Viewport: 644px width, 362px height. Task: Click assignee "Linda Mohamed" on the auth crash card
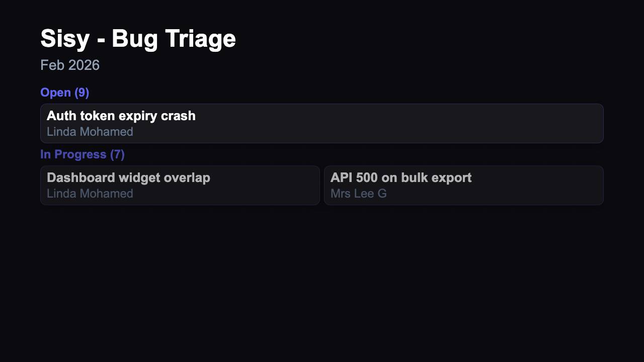pyautogui.click(x=90, y=132)
